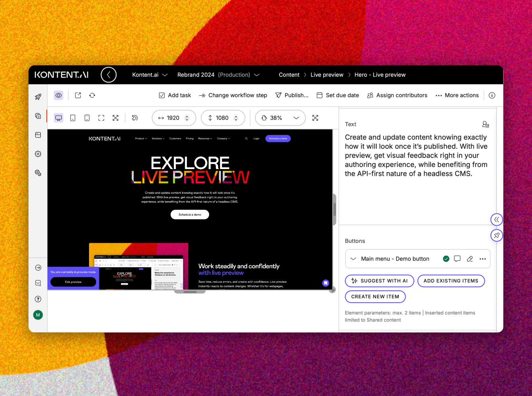Open the double gear project settings icon in sidebar
Image resolution: width=532 pixels, height=396 pixels.
pos(38,173)
